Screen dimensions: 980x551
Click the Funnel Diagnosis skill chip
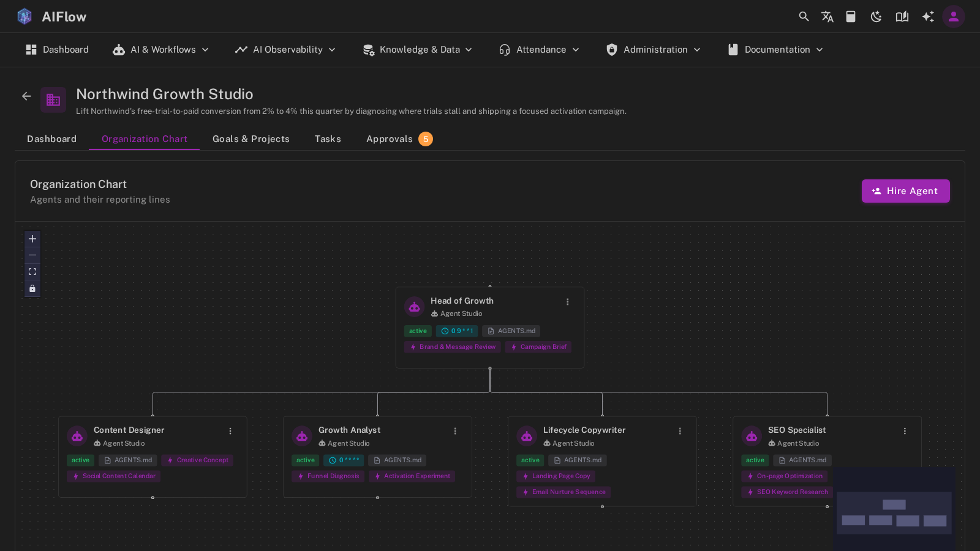pos(328,476)
